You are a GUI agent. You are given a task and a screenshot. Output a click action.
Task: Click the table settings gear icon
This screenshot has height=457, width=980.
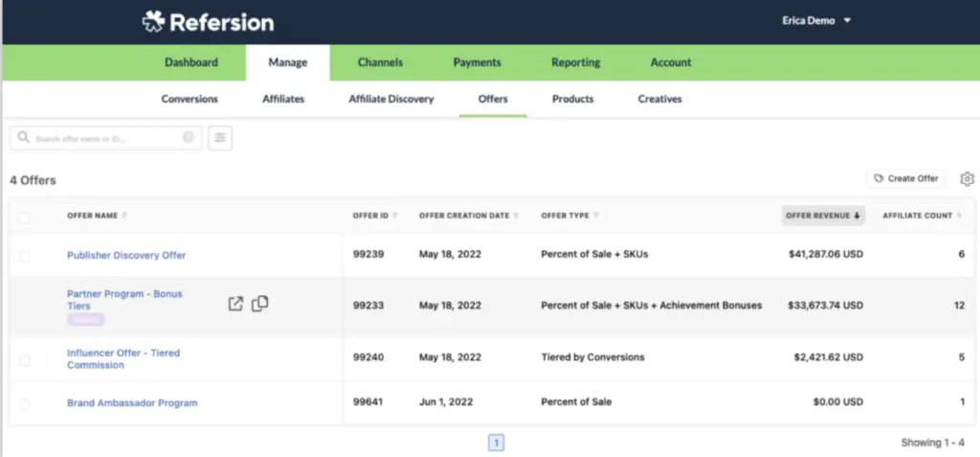967,179
